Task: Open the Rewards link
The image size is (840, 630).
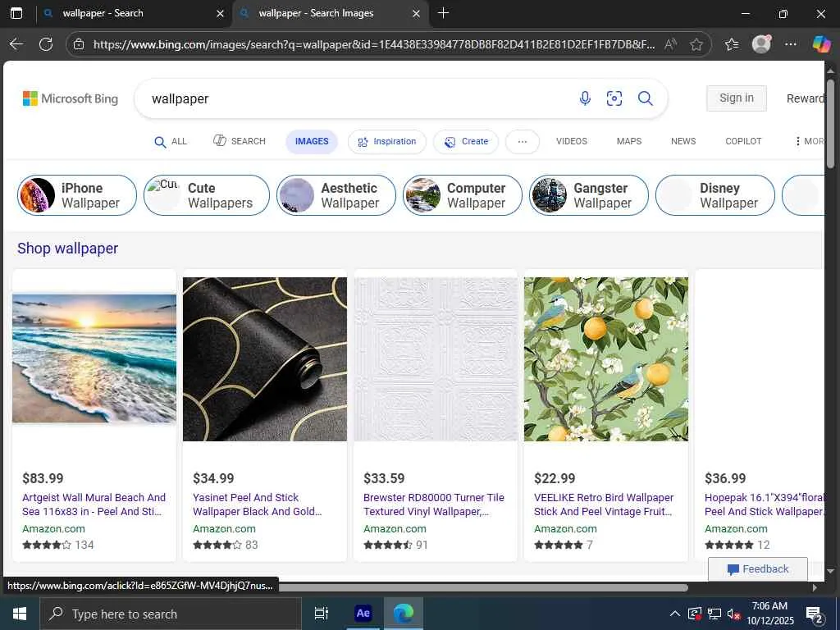Action: (806, 98)
